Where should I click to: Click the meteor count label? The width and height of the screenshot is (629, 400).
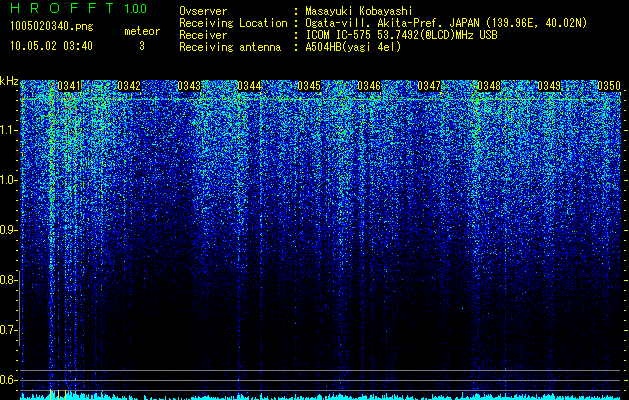142,31
